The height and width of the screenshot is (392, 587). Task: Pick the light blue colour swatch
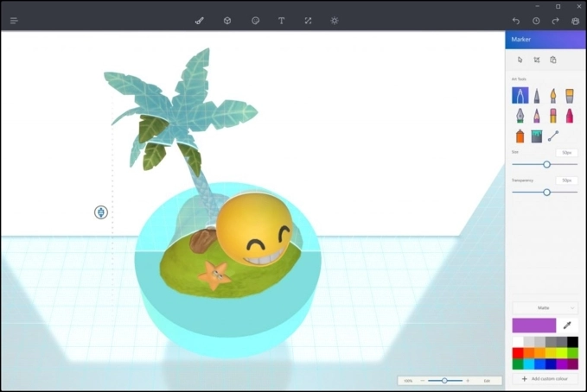tap(528, 364)
